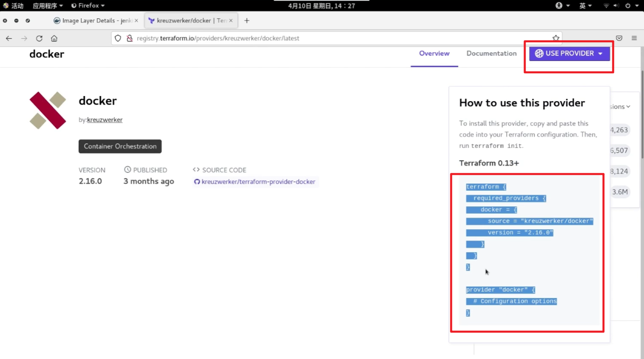View site security lock information

(x=129, y=38)
